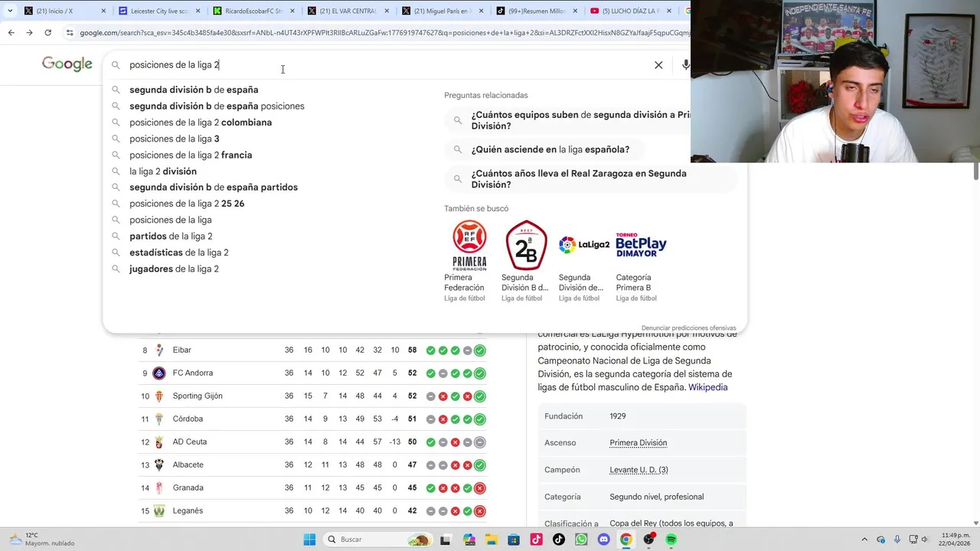Screen dimensions: 980x551
Task: Open Microsoft Store from the taskbar
Action: coord(514,540)
